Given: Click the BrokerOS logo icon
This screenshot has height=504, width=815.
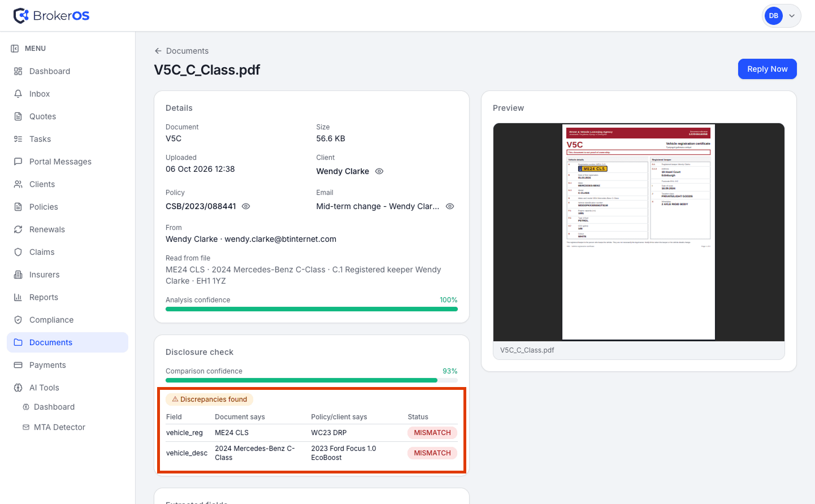Looking at the screenshot, I should pyautogui.click(x=21, y=16).
